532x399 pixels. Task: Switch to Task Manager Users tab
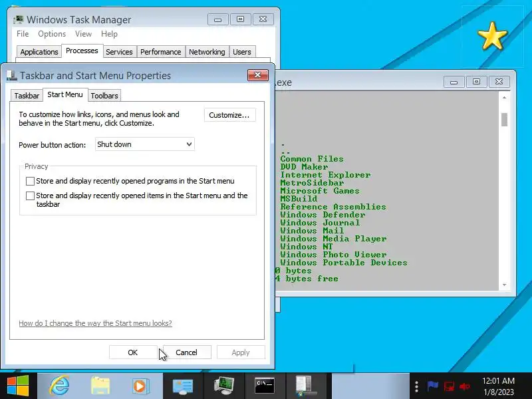[242, 52]
